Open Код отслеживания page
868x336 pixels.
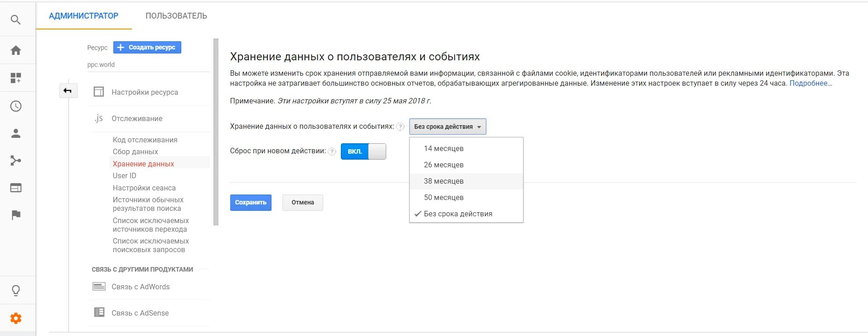click(145, 140)
